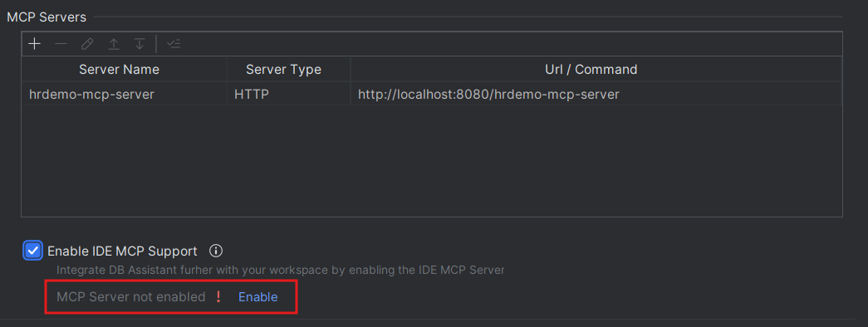Click the checklist icon in the MCP toolbar
Screen dimensions: 868x327
click(x=174, y=44)
